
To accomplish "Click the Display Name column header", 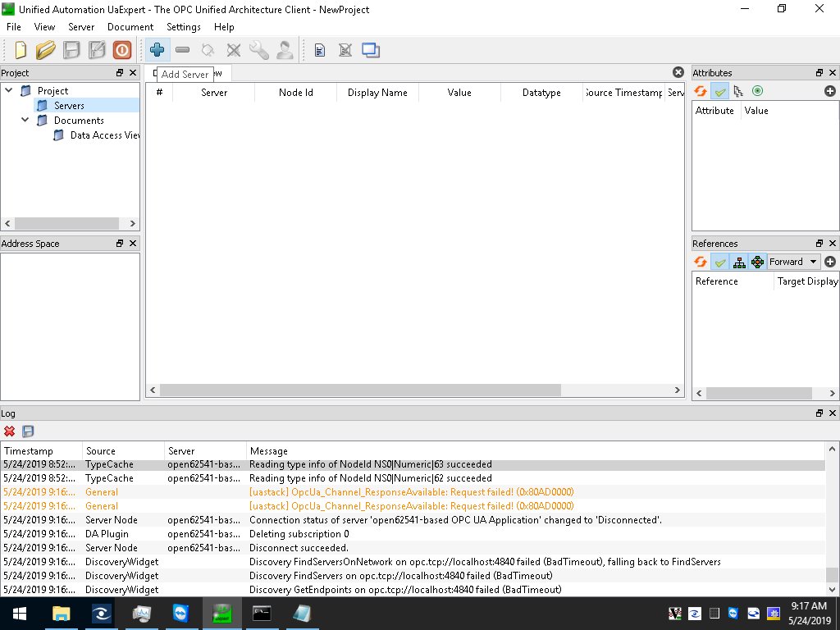I will [377, 93].
